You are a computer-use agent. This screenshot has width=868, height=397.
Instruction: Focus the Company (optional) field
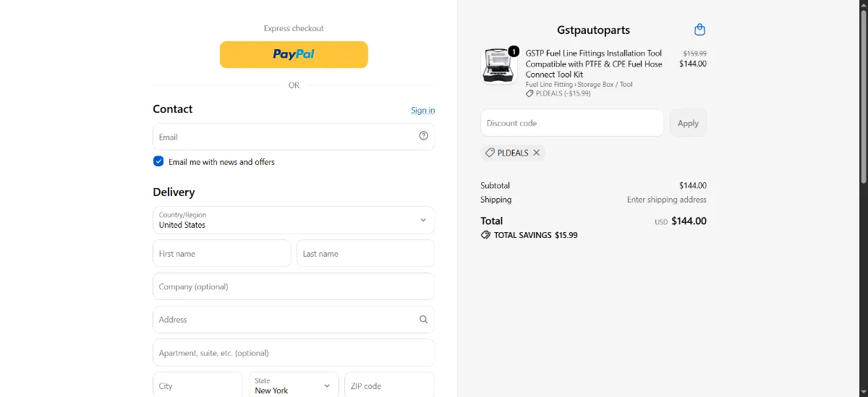click(294, 286)
